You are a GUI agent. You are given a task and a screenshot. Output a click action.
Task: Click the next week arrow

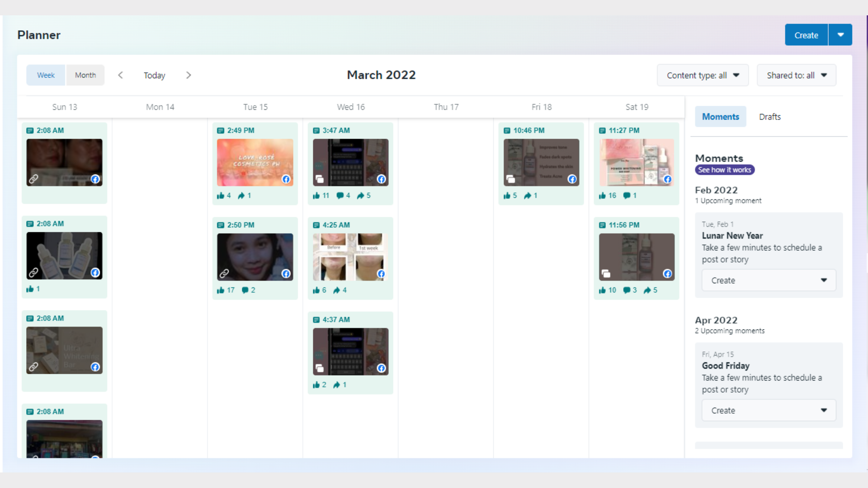click(189, 75)
